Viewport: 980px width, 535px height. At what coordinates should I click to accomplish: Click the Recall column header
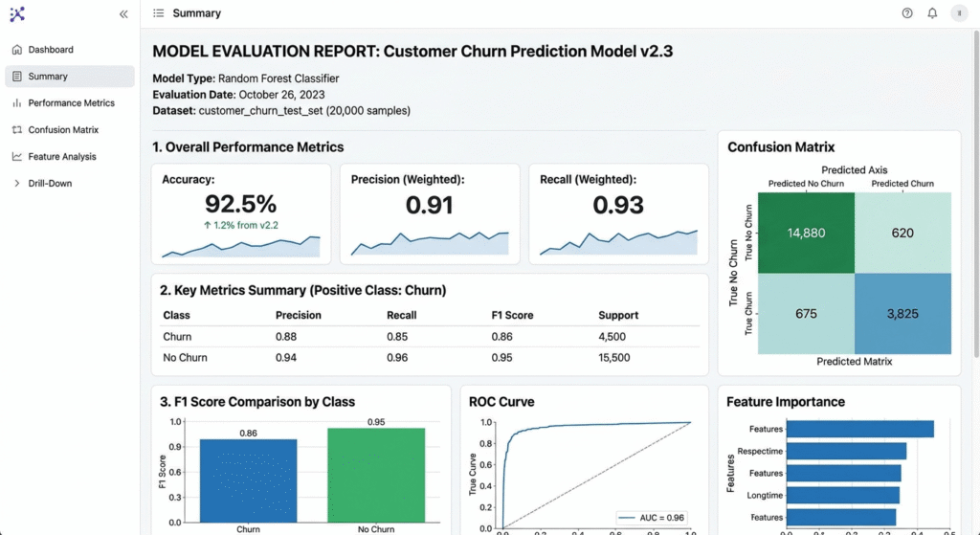pos(401,315)
